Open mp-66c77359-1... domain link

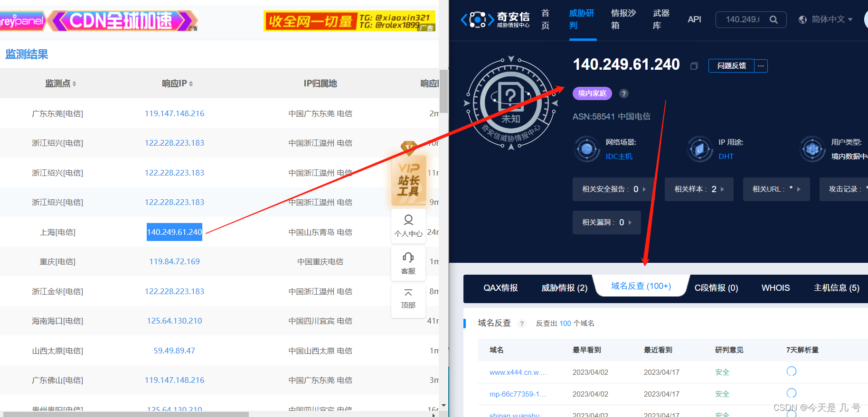coord(518,394)
